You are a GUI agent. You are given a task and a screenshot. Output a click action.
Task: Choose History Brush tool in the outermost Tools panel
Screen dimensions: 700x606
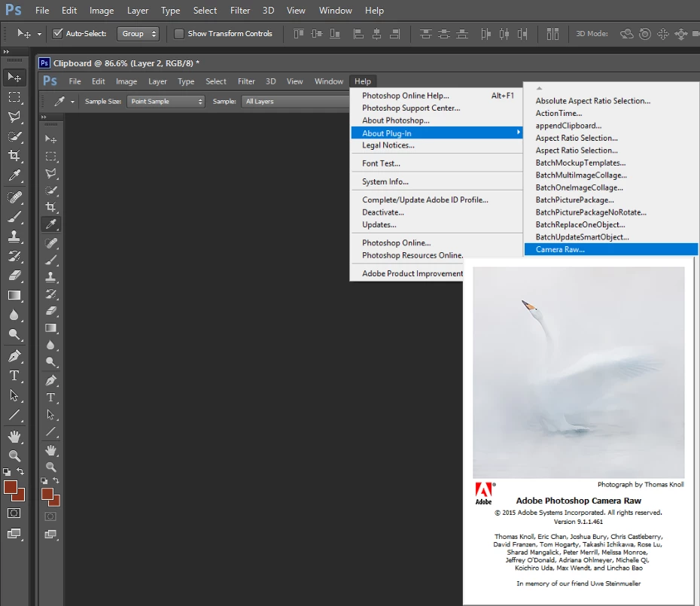(14, 256)
